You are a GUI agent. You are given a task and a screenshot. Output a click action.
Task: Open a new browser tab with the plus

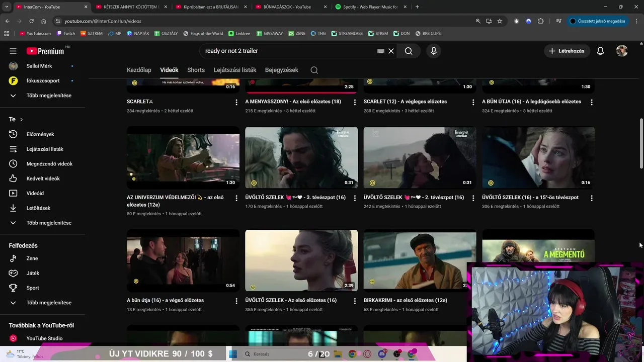tap(417, 7)
